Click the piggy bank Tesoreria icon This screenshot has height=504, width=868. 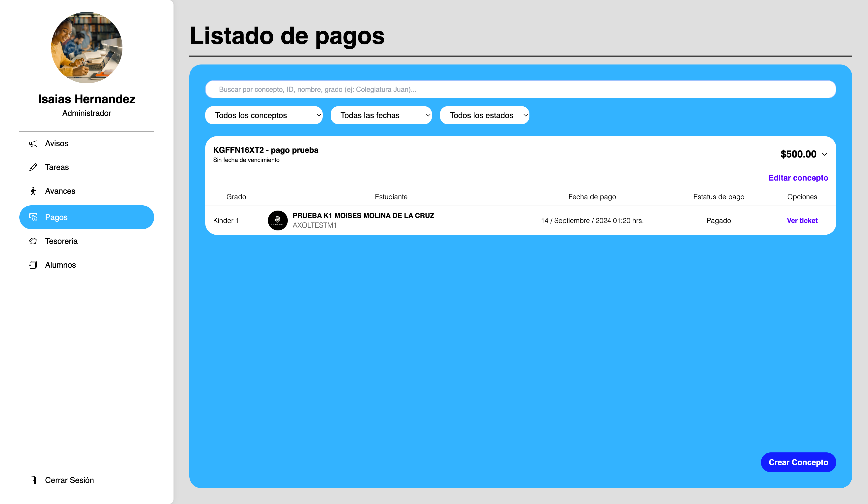point(33,241)
